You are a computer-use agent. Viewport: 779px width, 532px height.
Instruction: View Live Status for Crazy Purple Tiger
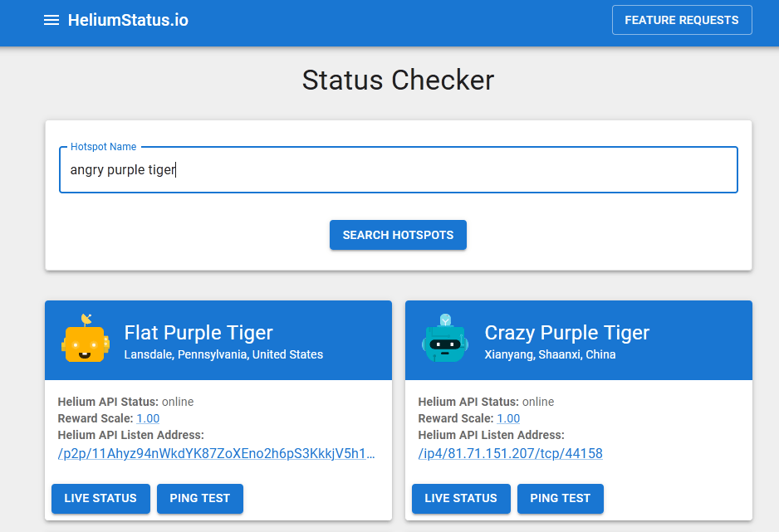click(461, 498)
